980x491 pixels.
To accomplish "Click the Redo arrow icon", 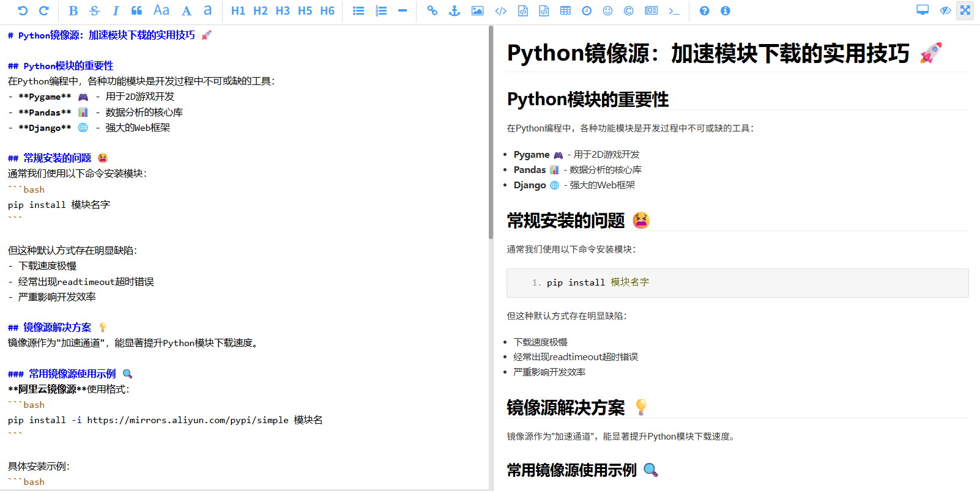I will point(44,10).
